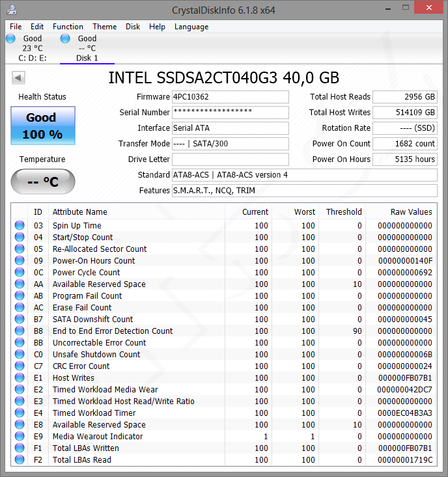Click status orb for End to End Error row
Screen dimensions: 448x477
point(20,331)
